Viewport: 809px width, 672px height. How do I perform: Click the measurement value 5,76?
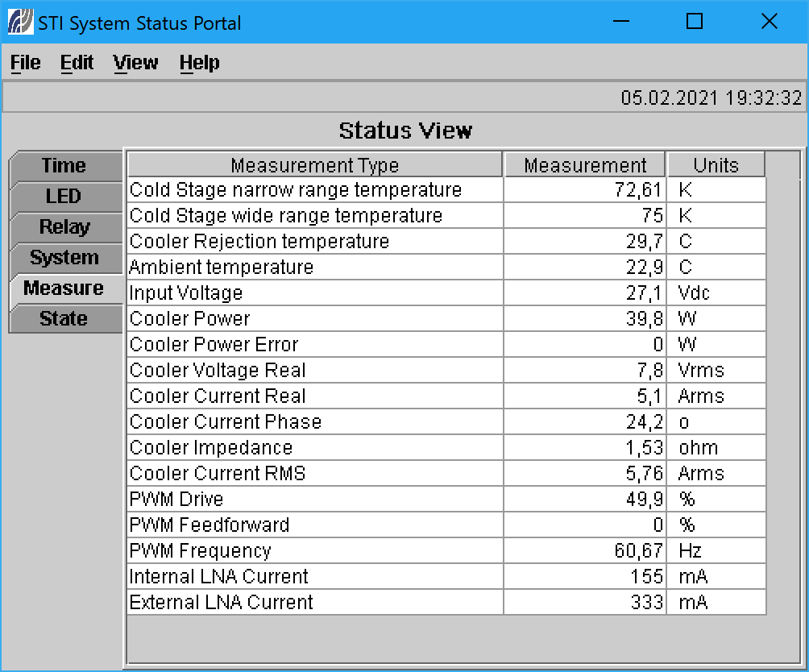point(645,474)
